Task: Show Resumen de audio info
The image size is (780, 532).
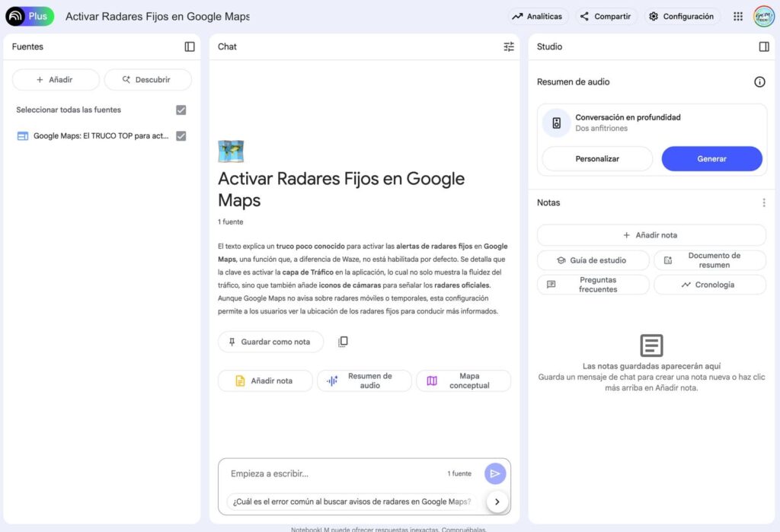Action: click(759, 82)
